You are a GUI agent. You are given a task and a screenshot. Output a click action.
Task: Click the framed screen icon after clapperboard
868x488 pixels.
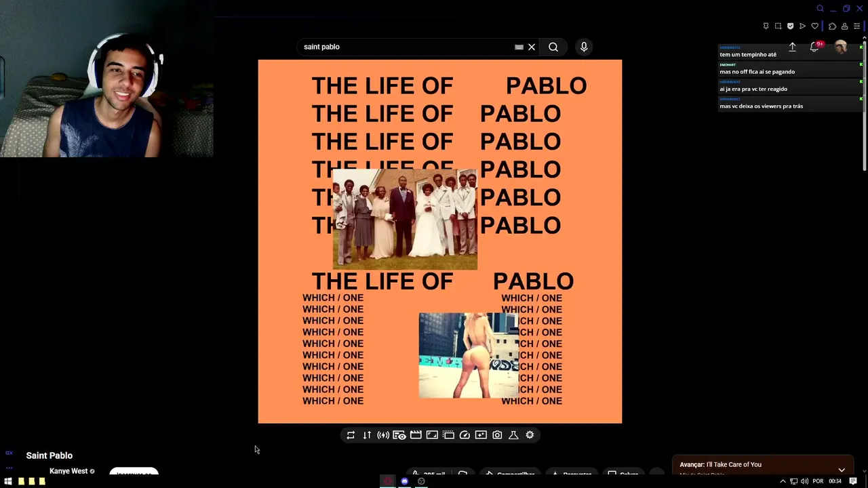coord(432,435)
